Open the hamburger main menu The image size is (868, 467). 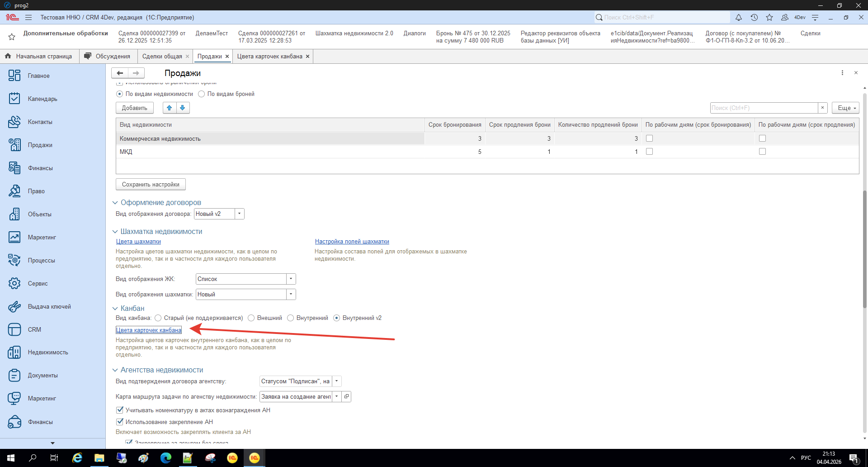tap(28, 17)
